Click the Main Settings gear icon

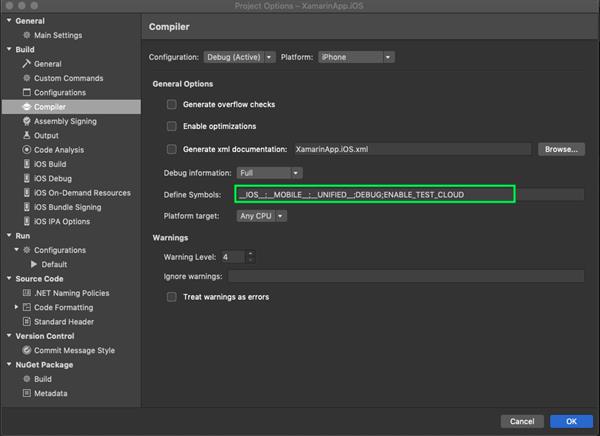pos(26,35)
